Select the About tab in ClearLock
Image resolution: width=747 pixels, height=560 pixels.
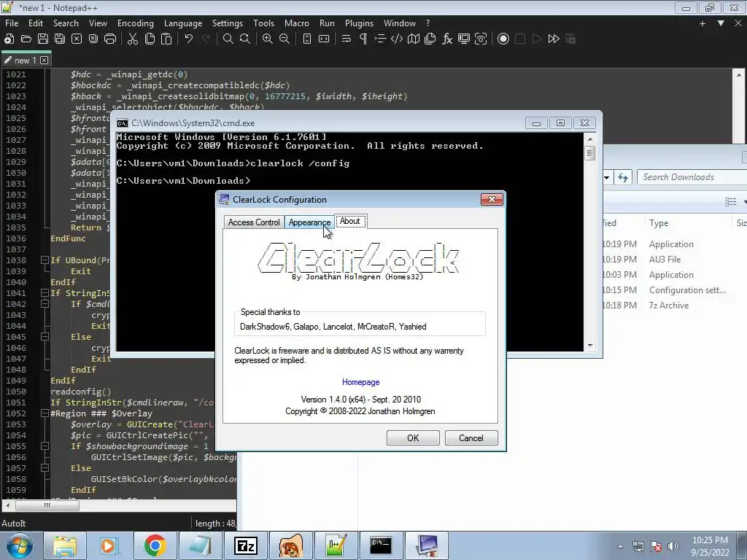point(349,221)
